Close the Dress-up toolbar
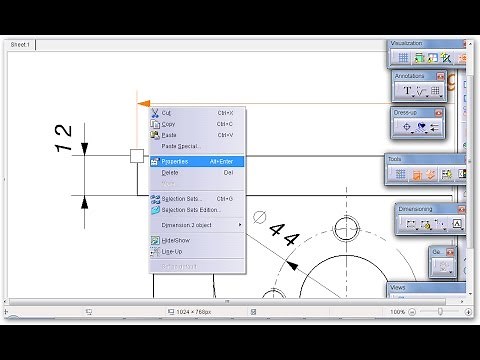This screenshot has height=360, width=480. pyautogui.click(x=439, y=113)
